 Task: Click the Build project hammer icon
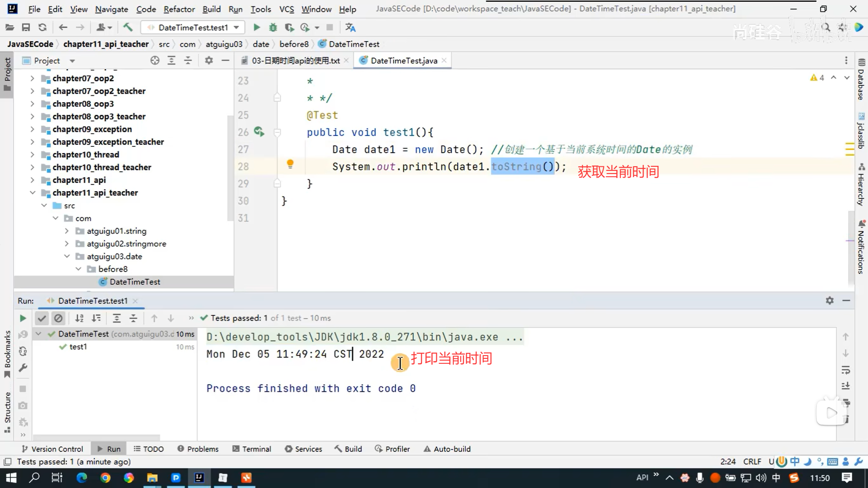pyautogui.click(x=128, y=28)
